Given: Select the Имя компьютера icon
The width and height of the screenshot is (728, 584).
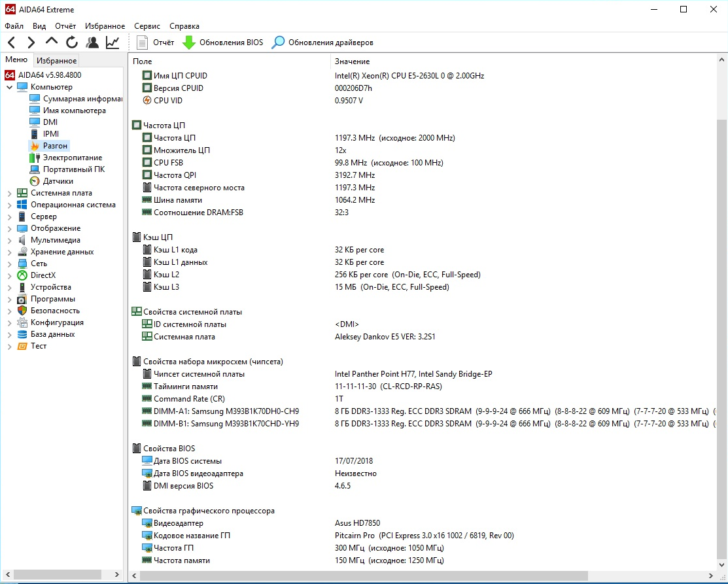Looking at the screenshot, I should click(x=35, y=110).
